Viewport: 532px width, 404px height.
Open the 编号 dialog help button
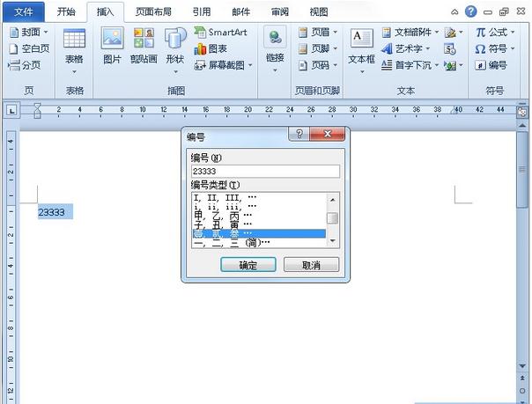tap(299, 134)
